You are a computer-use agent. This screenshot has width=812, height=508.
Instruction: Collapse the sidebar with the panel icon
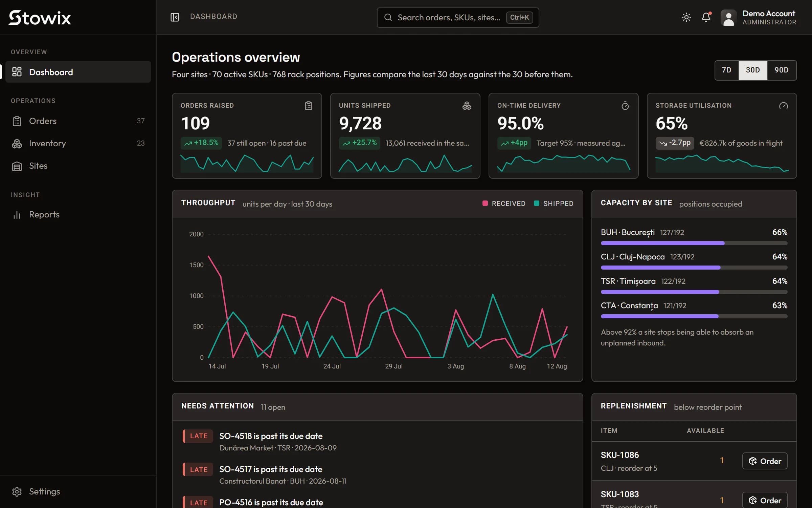175,17
